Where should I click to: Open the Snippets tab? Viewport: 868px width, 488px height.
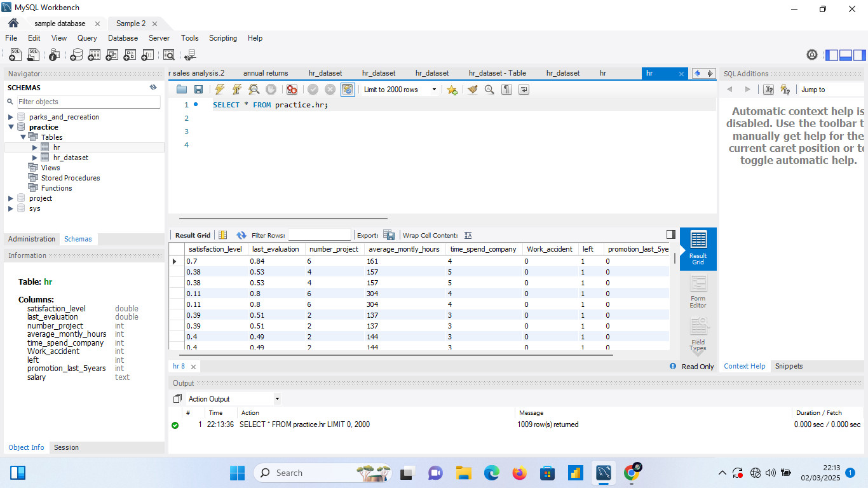[789, 366]
